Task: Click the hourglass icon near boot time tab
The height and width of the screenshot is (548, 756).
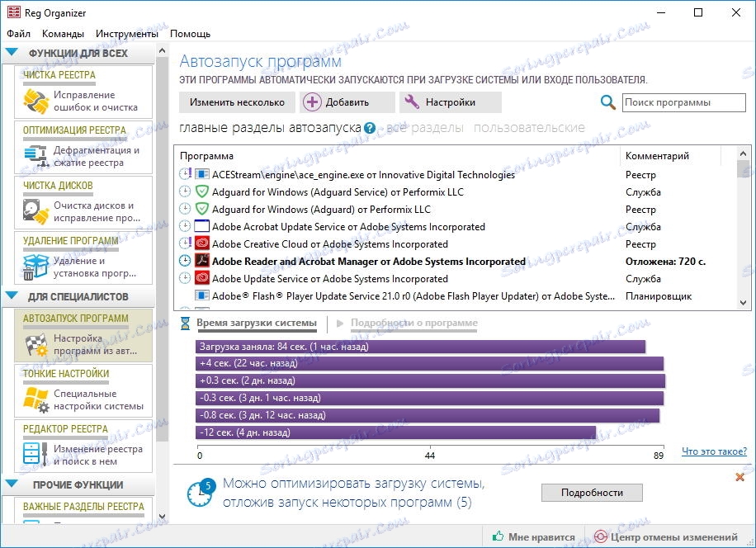Action: click(x=185, y=323)
